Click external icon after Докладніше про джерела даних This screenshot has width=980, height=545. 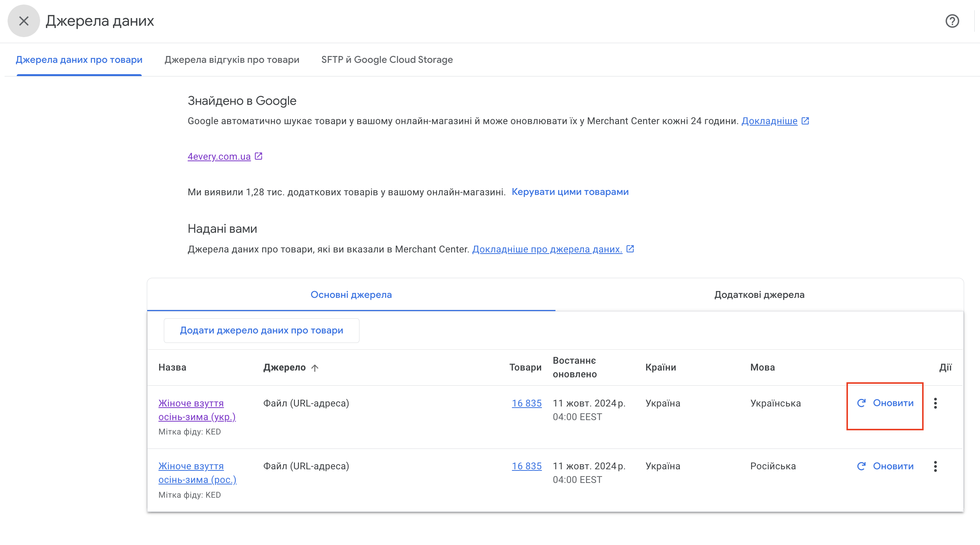click(x=630, y=249)
